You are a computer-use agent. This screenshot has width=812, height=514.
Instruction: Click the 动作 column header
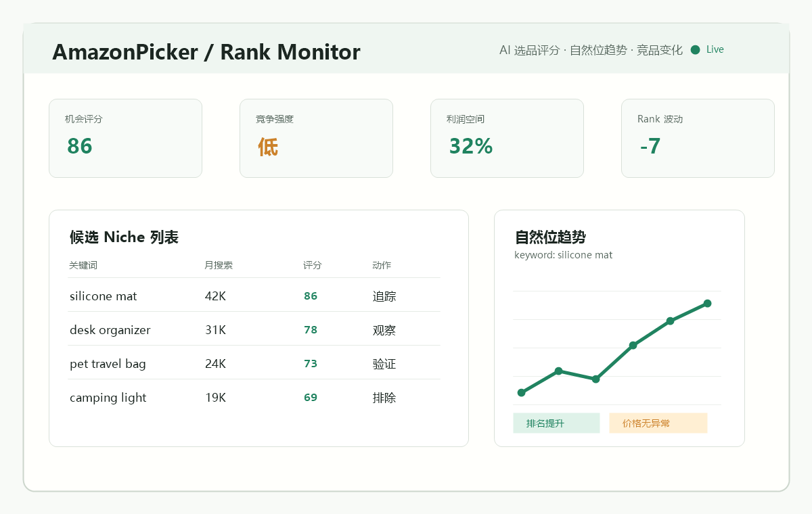pyautogui.click(x=382, y=265)
